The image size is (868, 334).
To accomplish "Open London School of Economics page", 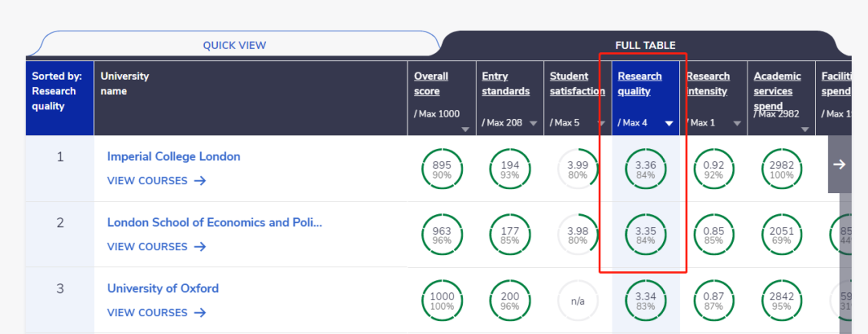I will pyautogui.click(x=215, y=223).
